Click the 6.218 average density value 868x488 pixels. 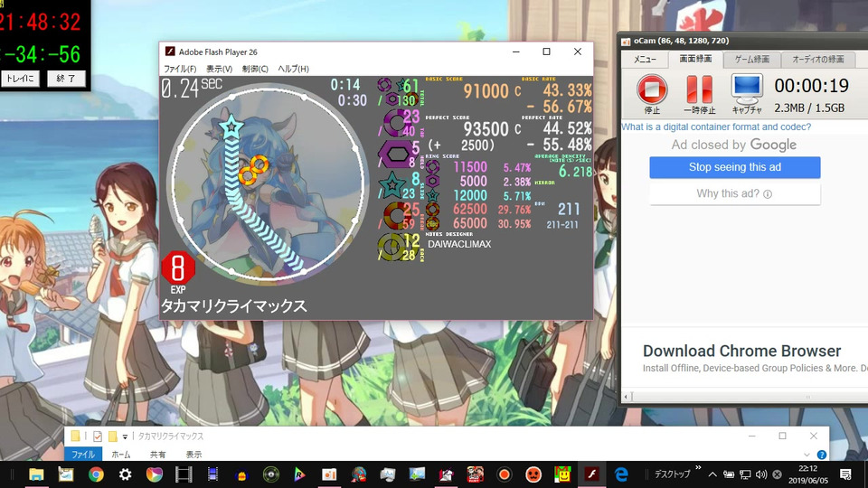575,172
